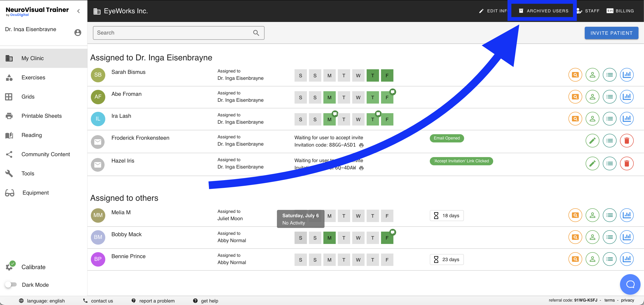Click the Email Opened status chip
644x305 pixels.
coord(446,138)
